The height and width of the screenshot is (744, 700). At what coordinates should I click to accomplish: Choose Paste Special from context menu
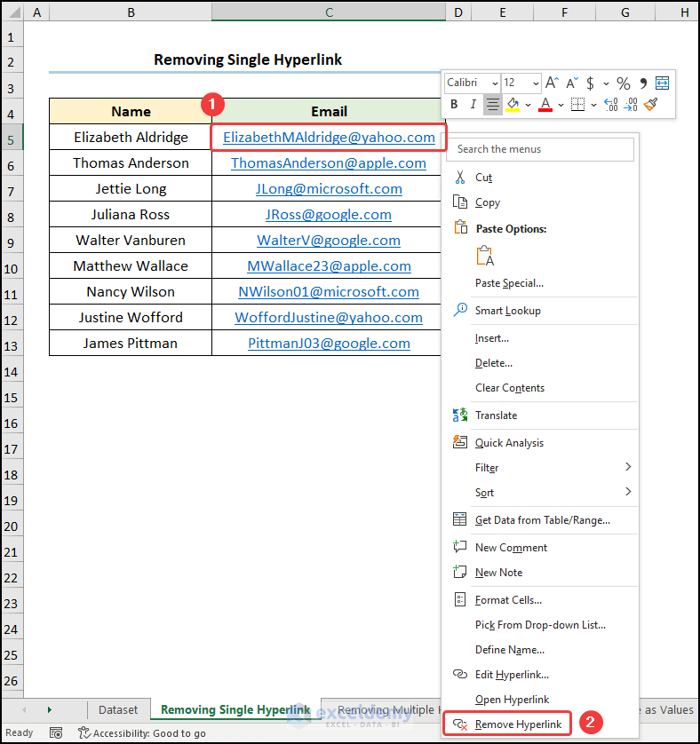(x=540, y=283)
